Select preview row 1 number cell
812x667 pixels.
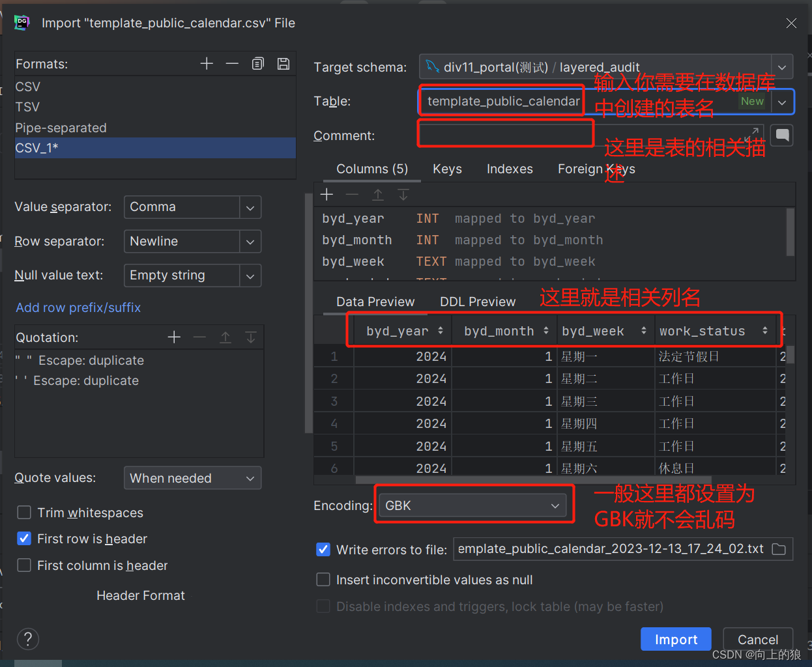pyautogui.click(x=334, y=356)
